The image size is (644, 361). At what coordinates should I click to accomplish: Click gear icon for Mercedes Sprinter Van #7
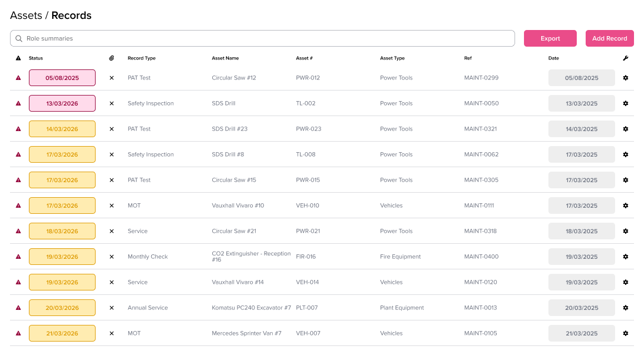625,333
